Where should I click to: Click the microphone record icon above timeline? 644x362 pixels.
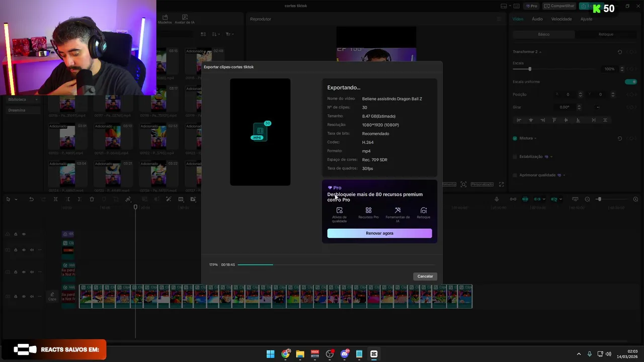click(497, 199)
